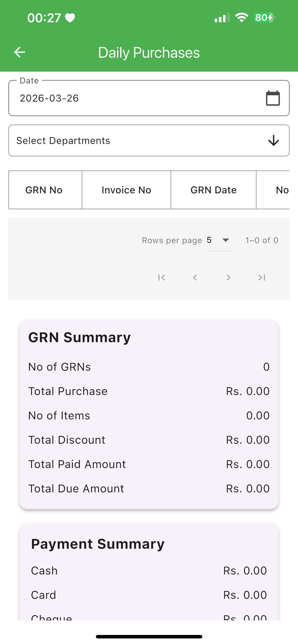Image resolution: width=298 pixels, height=644 pixels.
Task: Go to previous page of table
Action: tap(195, 277)
